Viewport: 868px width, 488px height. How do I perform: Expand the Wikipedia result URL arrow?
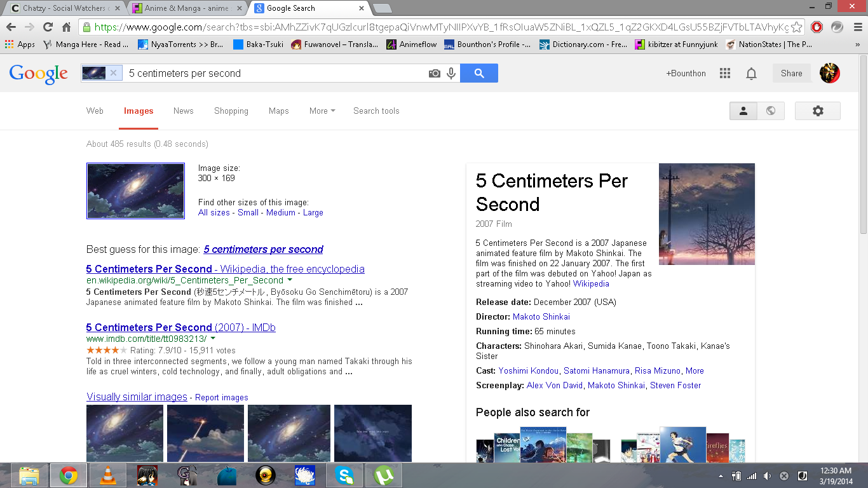click(290, 280)
